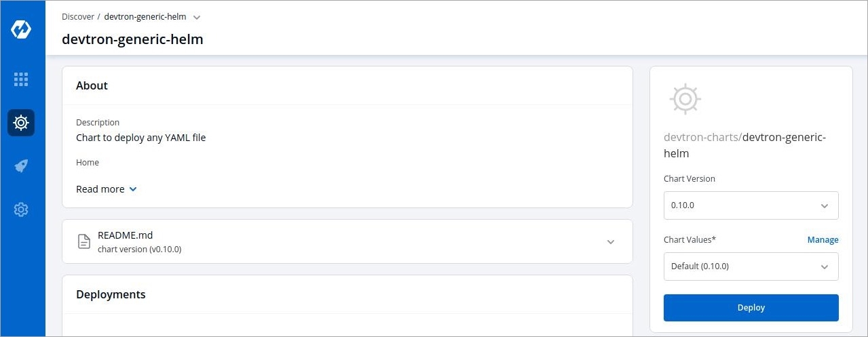The image size is (868, 337).
Task: Open the breadcrumb devtron-generic-helm dropdown
Action: click(x=197, y=17)
